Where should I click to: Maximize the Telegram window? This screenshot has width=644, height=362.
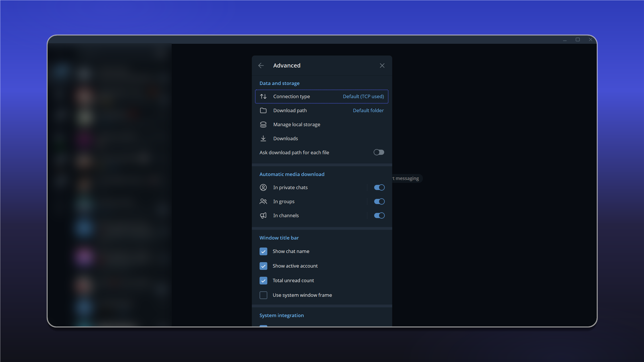coord(578,40)
